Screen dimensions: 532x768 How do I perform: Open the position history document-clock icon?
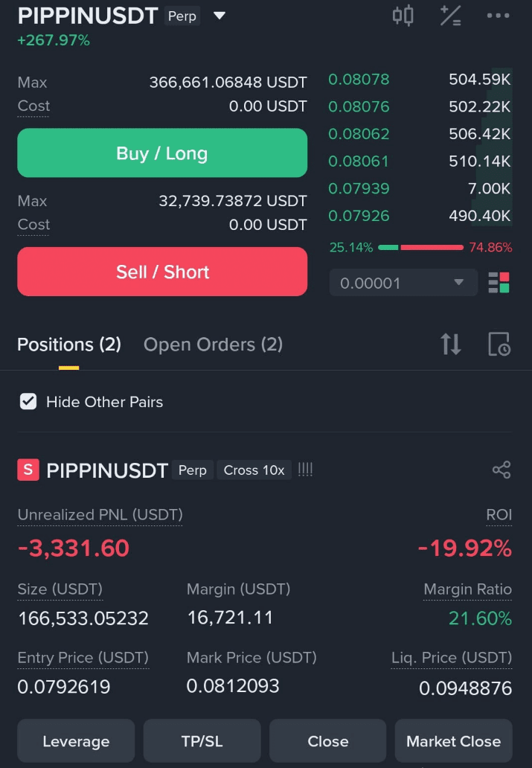coord(499,344)
